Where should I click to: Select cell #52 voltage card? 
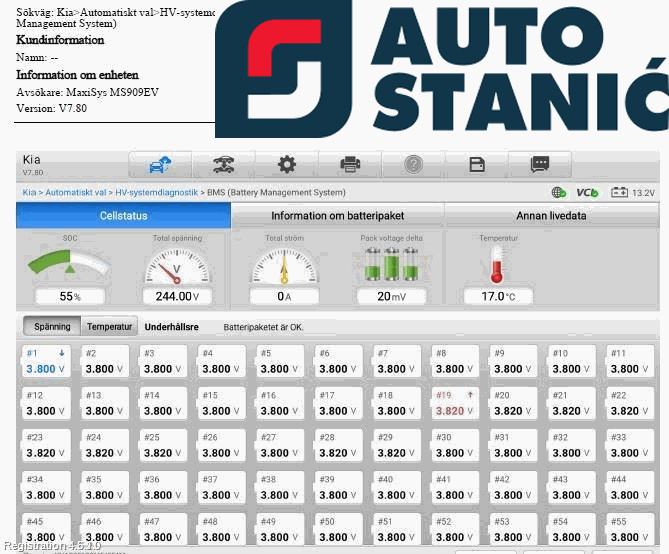pos(455,529)
